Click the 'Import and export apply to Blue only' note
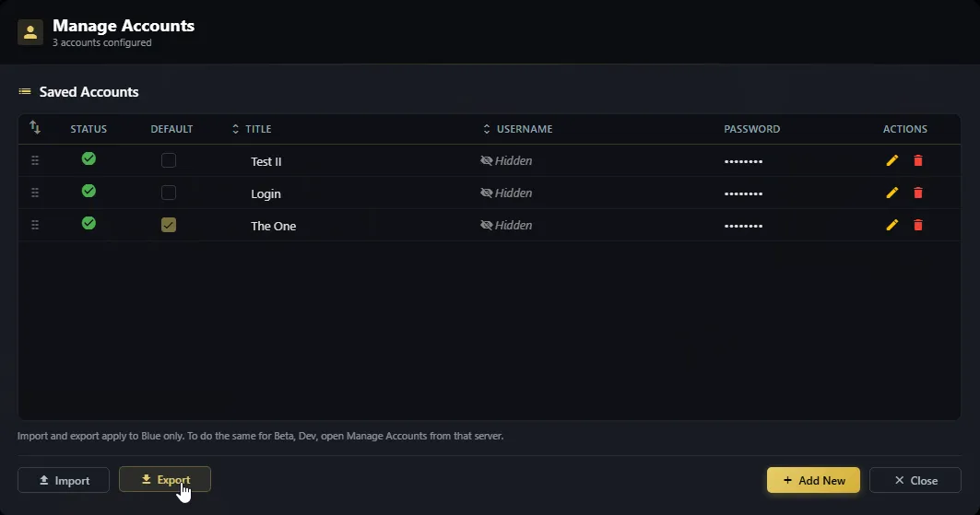 [260, 436]
